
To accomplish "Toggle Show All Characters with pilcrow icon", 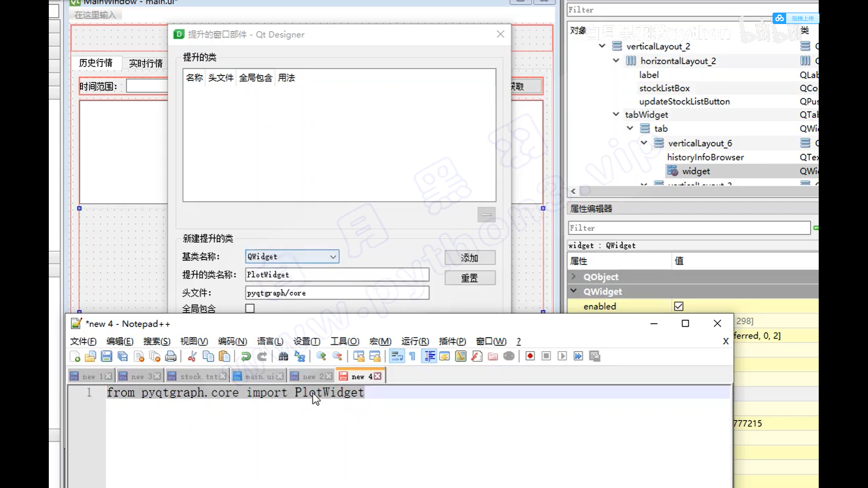I will [412, 356].
